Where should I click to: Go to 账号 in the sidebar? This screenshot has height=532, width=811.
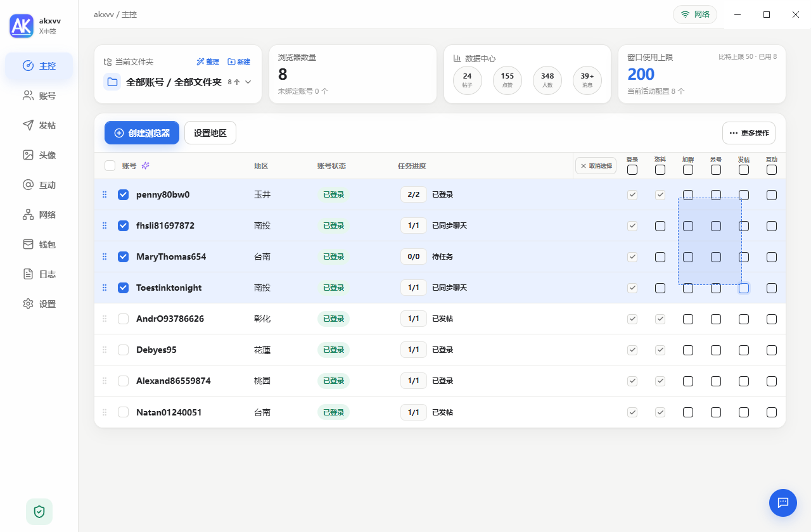point(39,96)
